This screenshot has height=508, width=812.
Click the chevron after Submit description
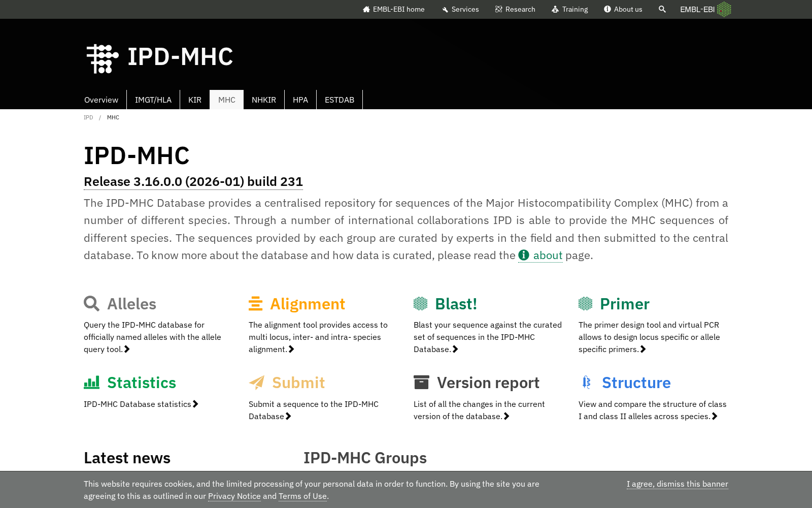point(288,416)
